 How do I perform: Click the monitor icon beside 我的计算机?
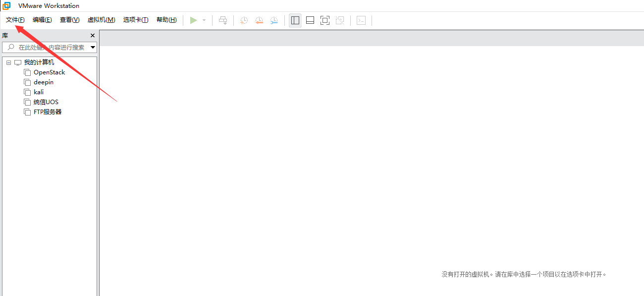coord(18,62)
